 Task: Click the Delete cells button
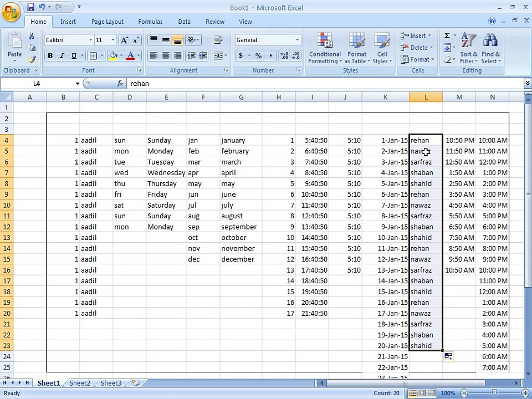pyautogui.click(x=416, y=48)
